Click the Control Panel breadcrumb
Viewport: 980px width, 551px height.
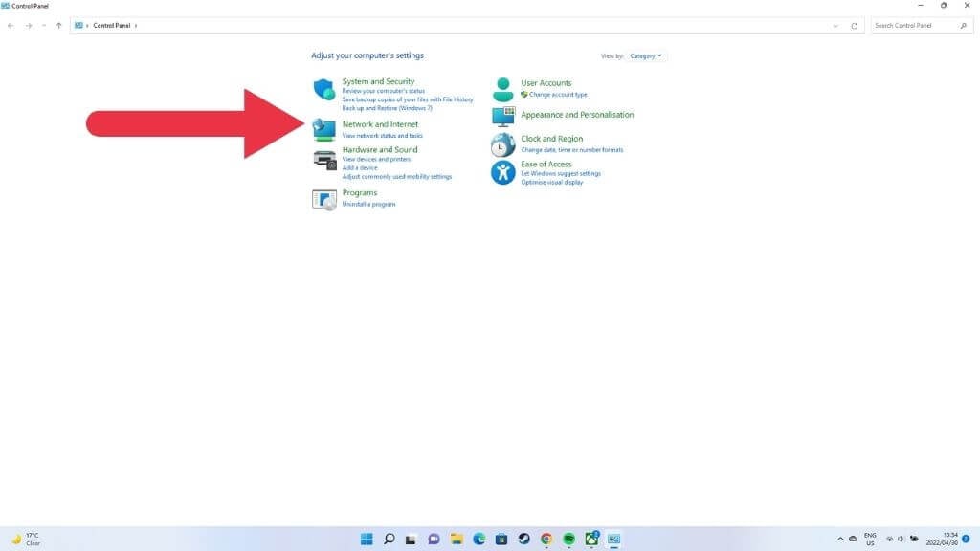112,26
